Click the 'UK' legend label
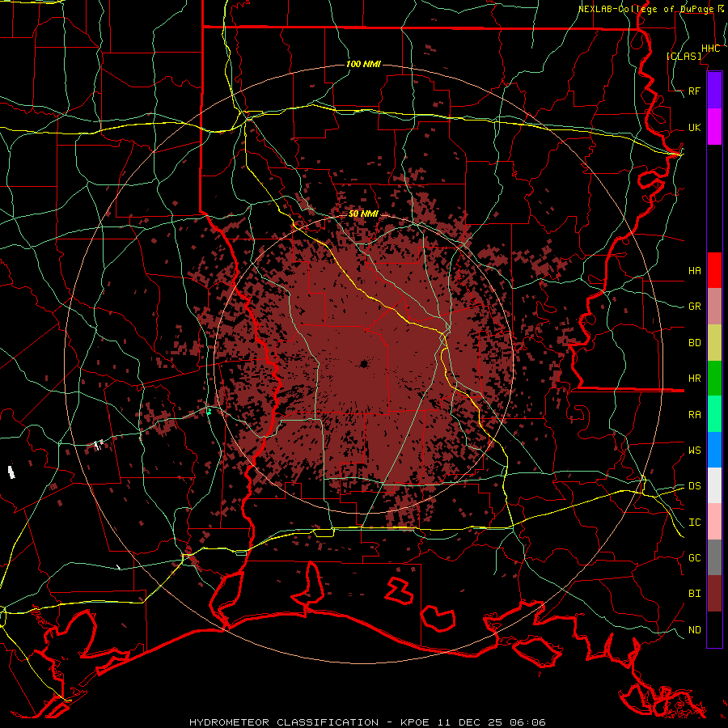 click(694, 127)
